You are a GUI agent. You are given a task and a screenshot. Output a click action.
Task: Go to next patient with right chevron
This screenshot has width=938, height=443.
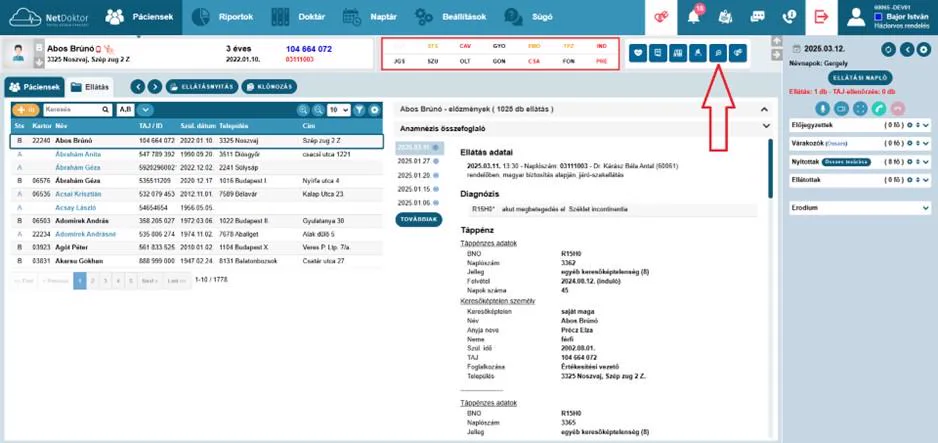(x=155, y=87)
